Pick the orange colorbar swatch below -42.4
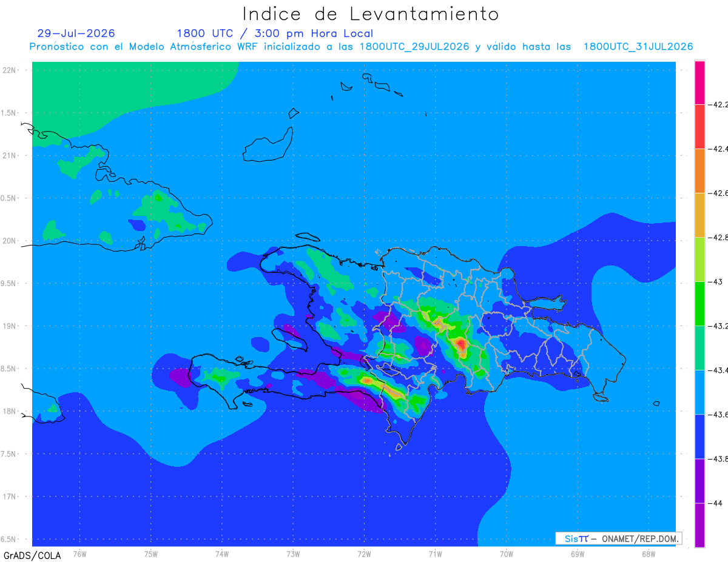Screen dimensions: 728x562 (699, 171)
